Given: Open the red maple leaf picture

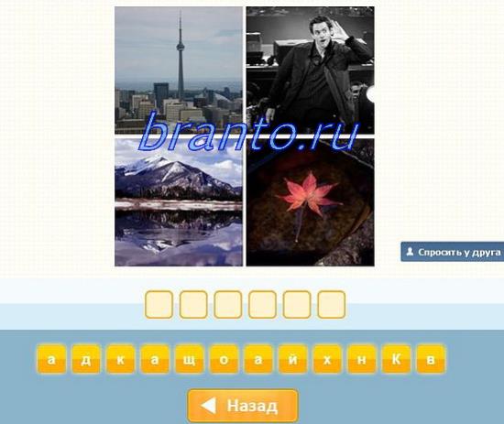Looking at the screenshot, I should 310,202.
